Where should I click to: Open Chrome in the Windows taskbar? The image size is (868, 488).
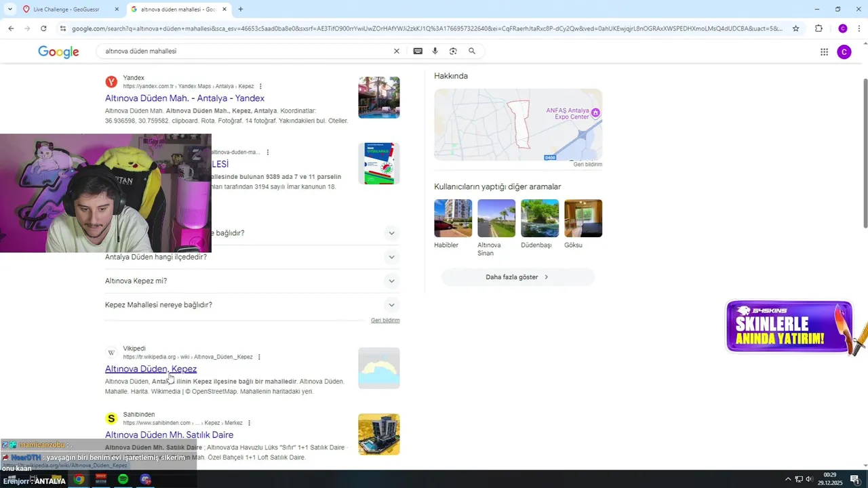[x=79, y=479]
